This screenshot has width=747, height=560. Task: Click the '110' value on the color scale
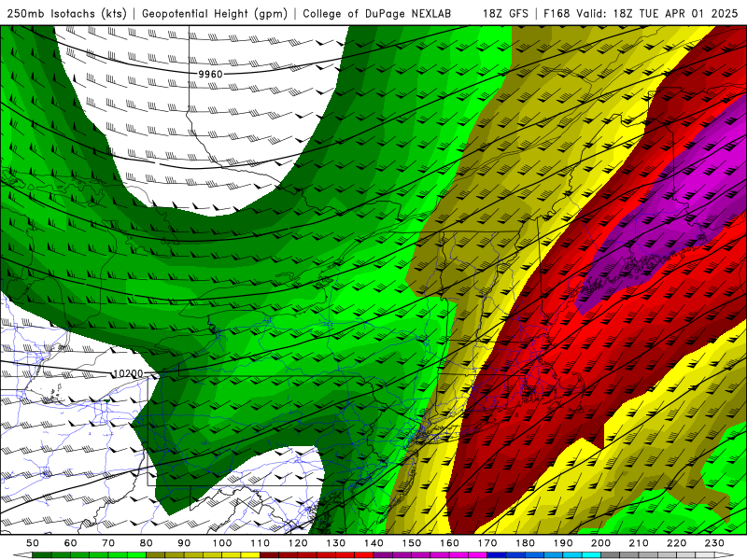click(261, 543)
